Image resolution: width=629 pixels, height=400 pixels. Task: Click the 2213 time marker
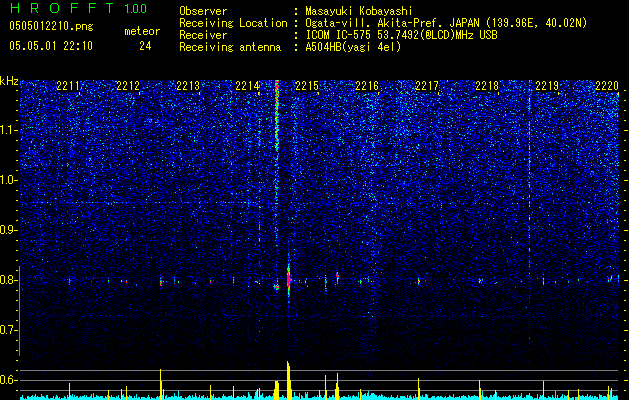[188, 85]
